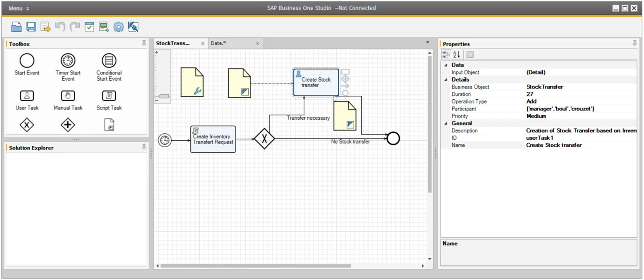Pick the Script Task toolbox item
The image size is (644, 280).
pyautogui.click(x=109, y=100)
